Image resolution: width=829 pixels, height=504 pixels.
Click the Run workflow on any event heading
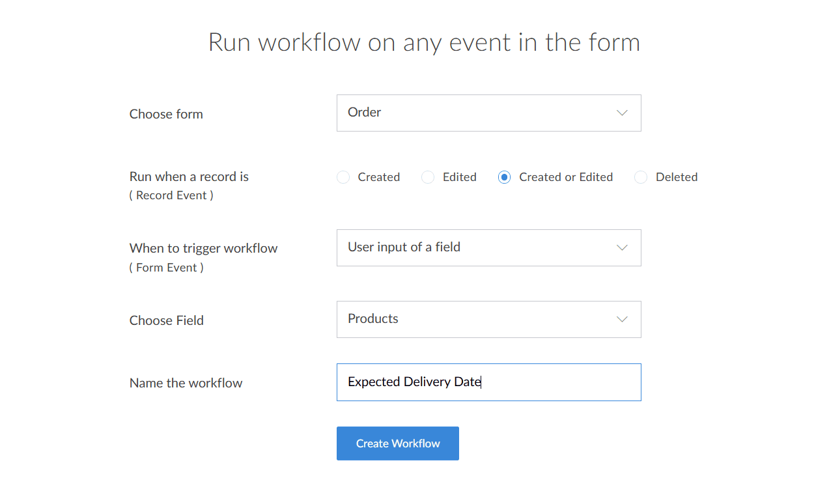(x=424, y=42)
